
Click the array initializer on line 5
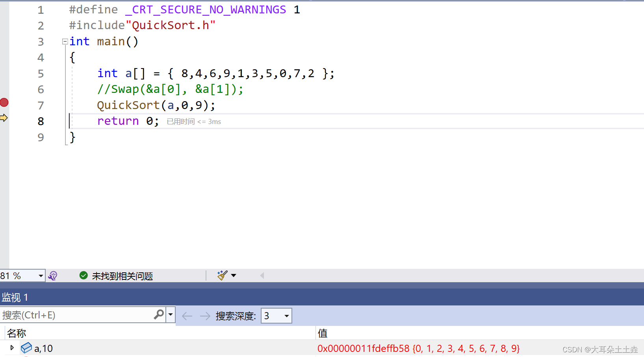(x=251, y=73)
